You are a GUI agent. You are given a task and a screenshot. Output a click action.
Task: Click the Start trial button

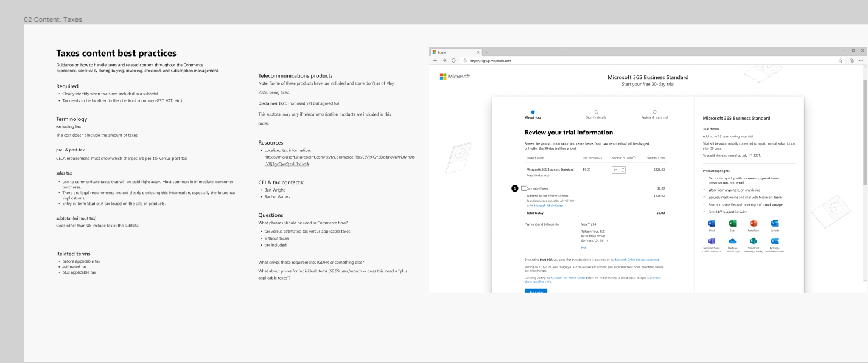coord(536,291)
